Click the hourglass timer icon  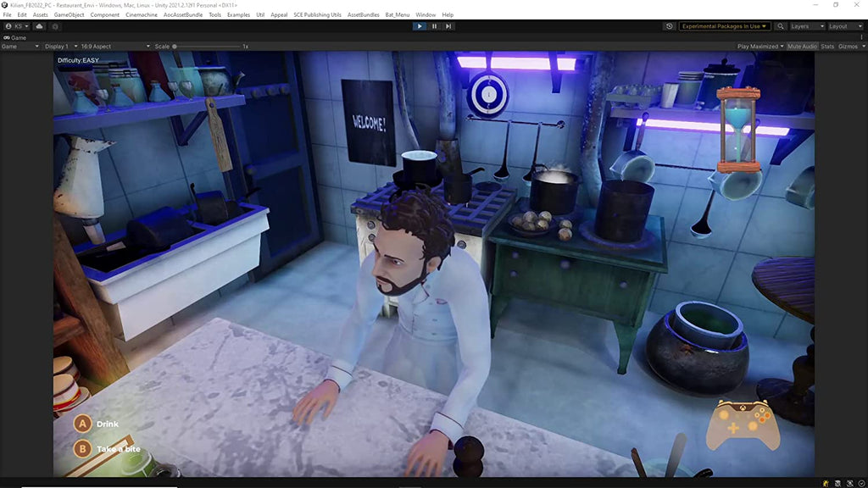click(x=737, y=130)
